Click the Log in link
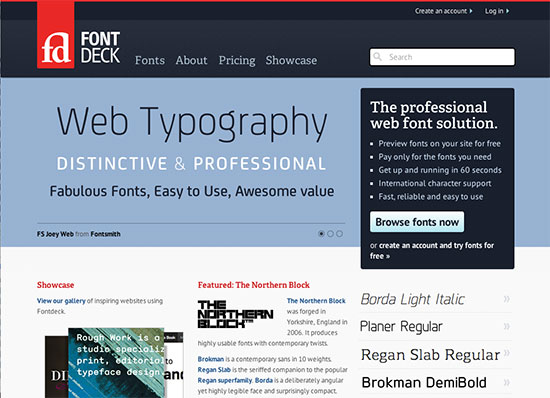Viewport: 550px width, 398px height. pyautogui.click(x=494, y=11)
